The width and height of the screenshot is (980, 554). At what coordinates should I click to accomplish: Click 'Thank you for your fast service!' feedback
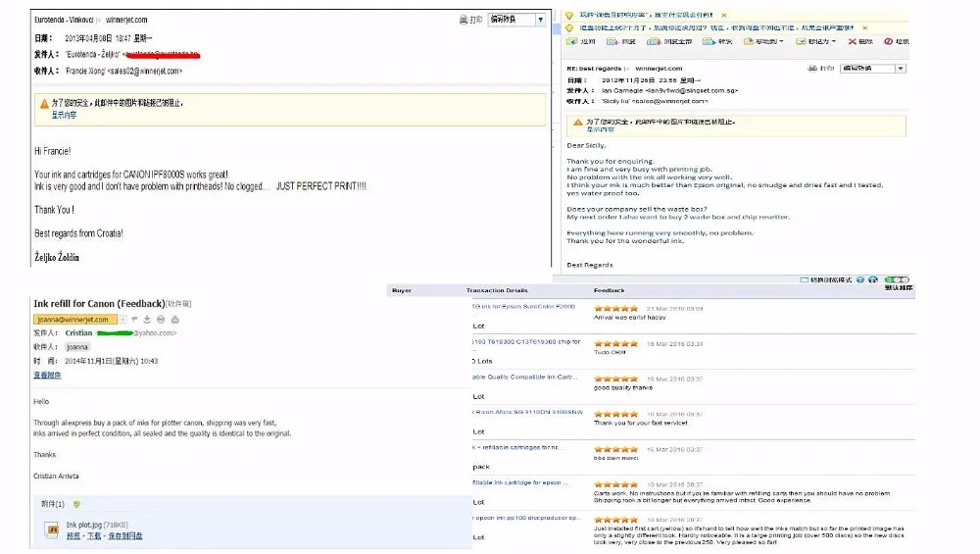(640, 423)
